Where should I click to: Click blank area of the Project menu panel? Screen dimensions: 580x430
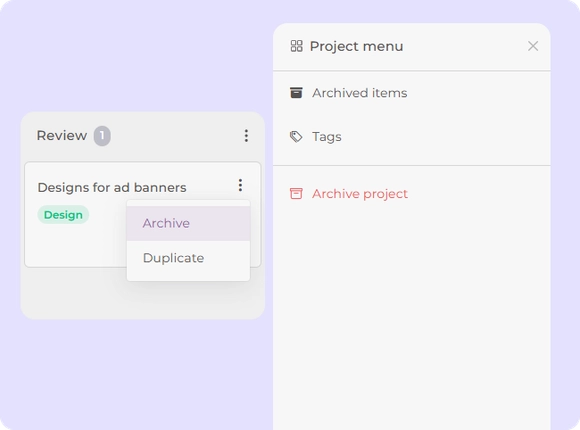tap(412, 315)
